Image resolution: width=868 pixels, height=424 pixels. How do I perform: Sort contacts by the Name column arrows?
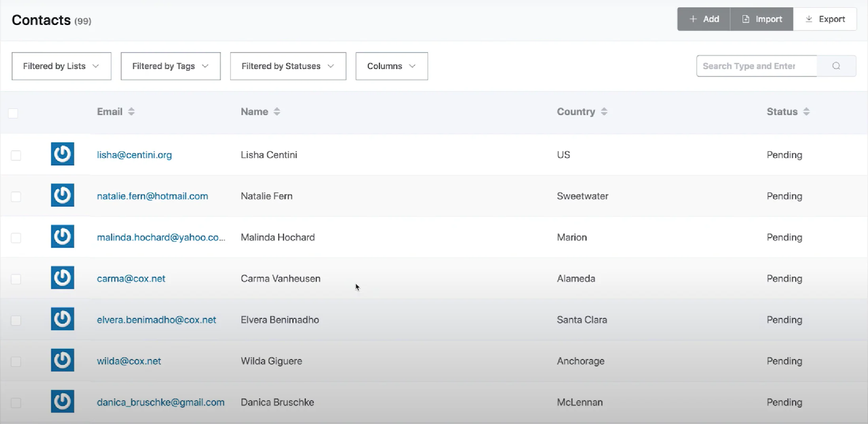[277, 112]
